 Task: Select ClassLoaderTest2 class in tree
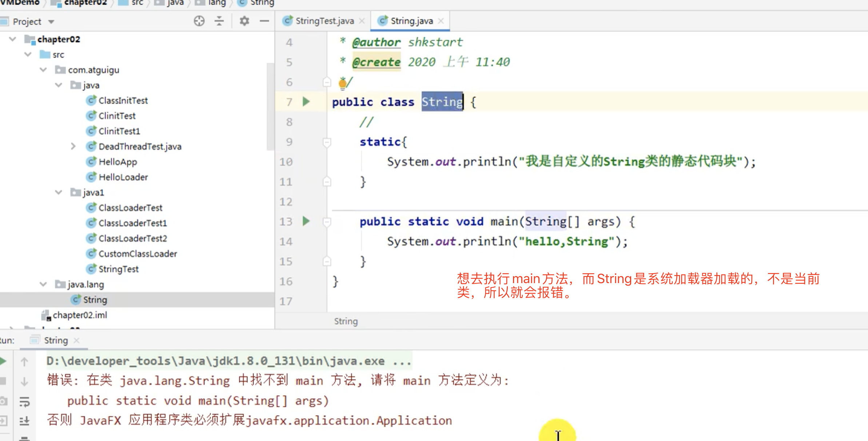click(x=133, y=238)
